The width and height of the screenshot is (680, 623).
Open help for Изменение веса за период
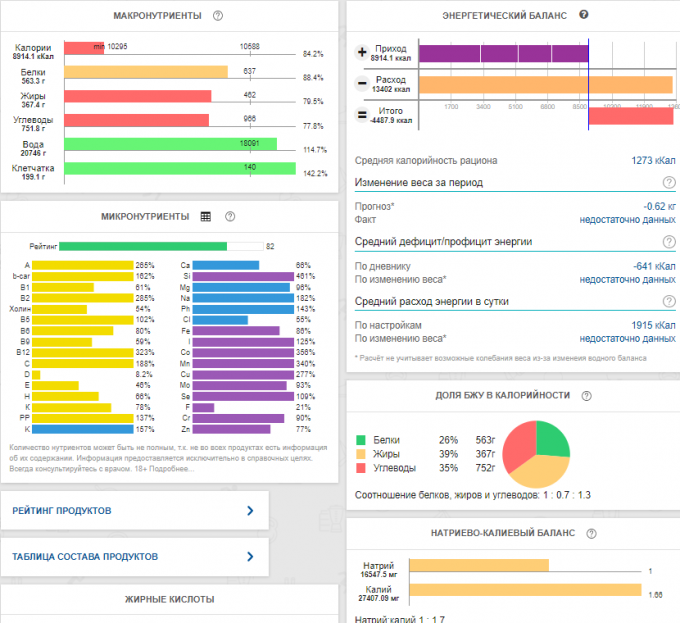[x=668, y=183]
